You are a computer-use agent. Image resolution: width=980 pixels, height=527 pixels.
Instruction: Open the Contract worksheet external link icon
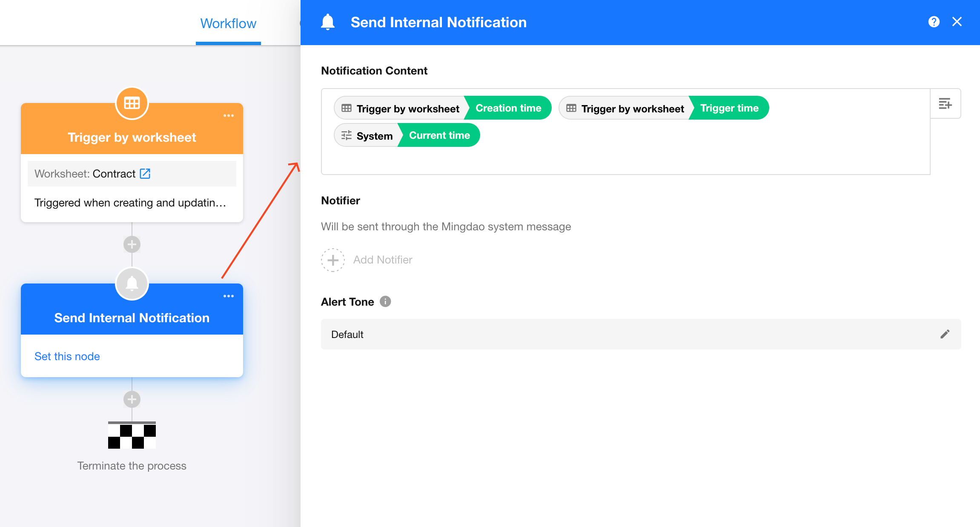coord(145,174)
